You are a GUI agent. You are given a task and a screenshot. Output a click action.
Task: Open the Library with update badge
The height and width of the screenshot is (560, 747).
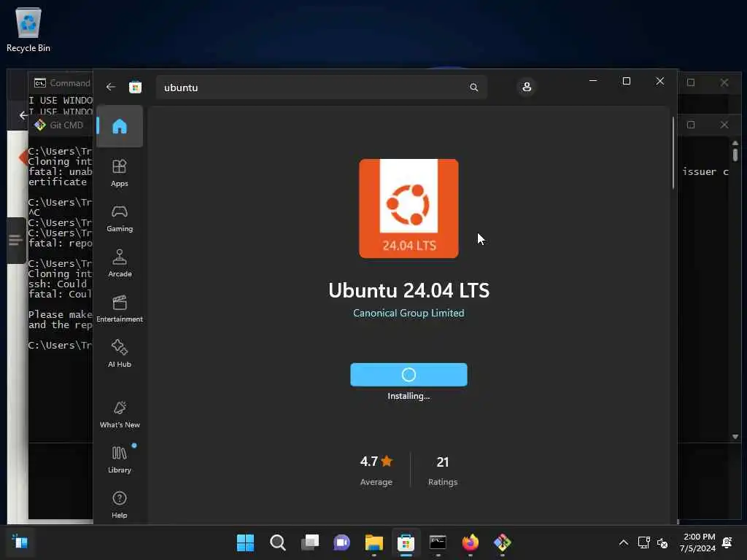[120, 459]
